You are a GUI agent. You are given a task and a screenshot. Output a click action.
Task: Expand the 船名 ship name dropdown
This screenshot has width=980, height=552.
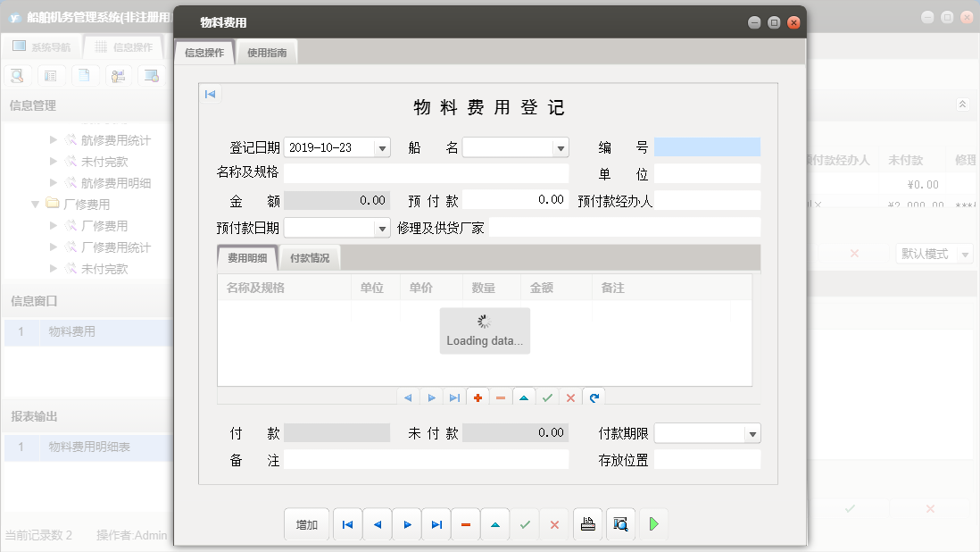[x=561, y=147]
